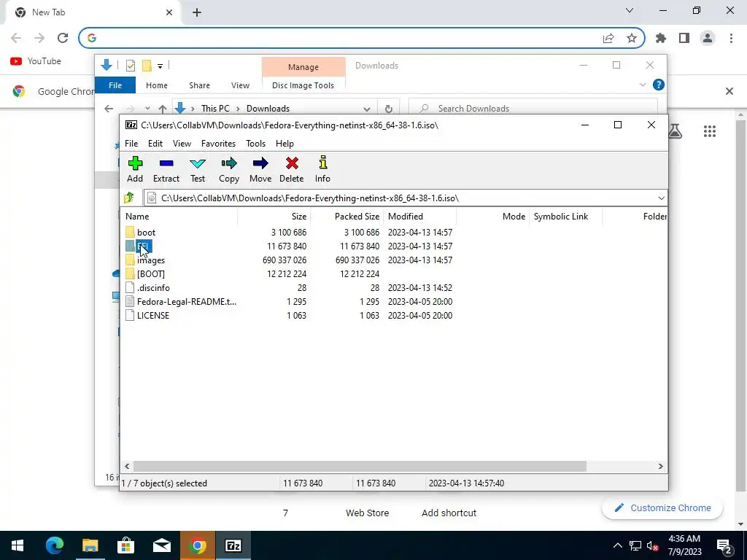Bookmark this tab with star icon
The image size is (747, 560).
click(x=632, y=38)
